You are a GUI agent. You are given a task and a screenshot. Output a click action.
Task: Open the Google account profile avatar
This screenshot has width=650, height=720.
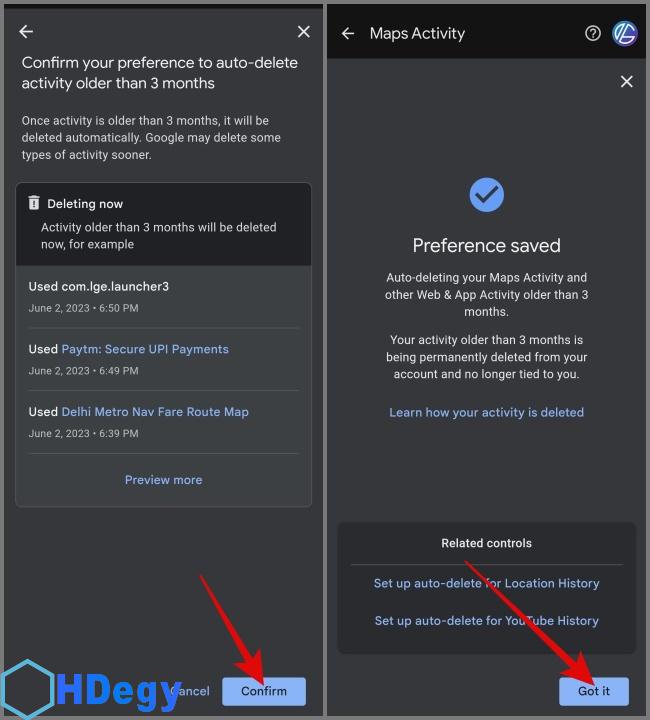(x=625, y=33)
